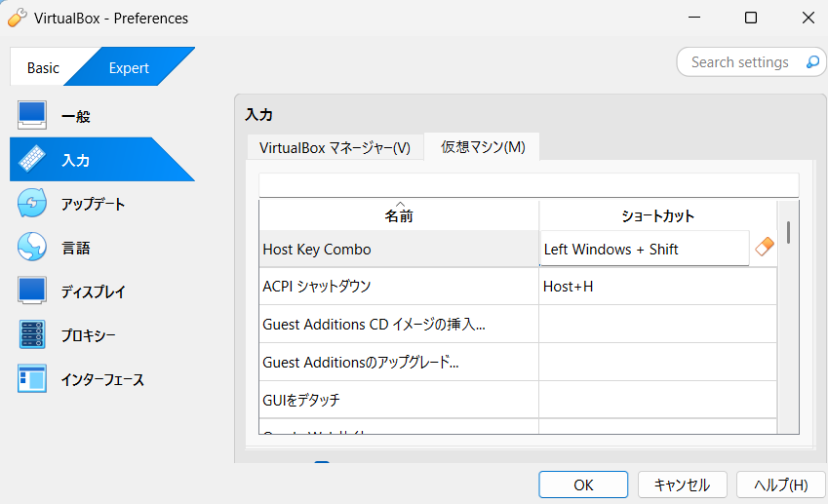This screenshot has width=828, height=504.
Task: Click the Host+H shortcut cell
Action: pos(657,286)
